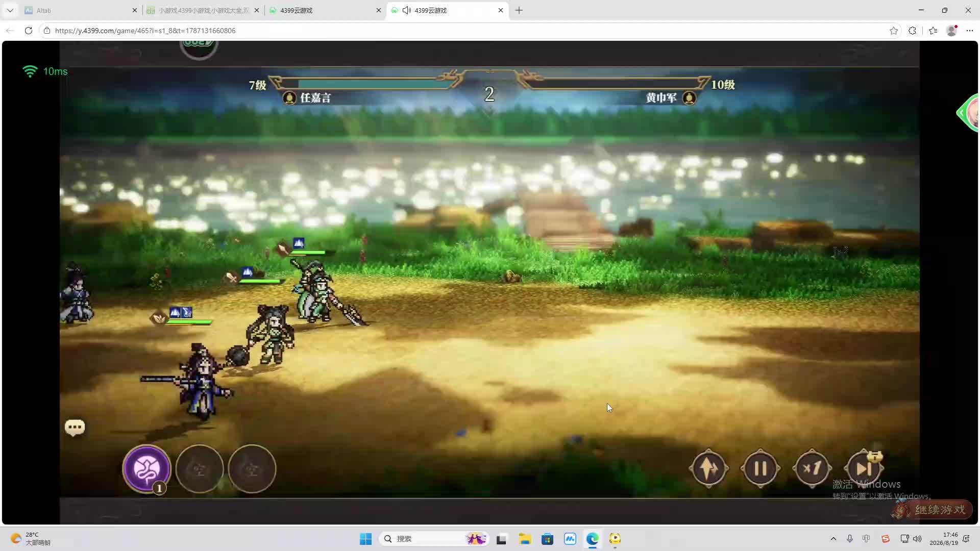Viewport: 980px width, 551px height.
Task: Open the notification center bell
Action: point(966,539)
